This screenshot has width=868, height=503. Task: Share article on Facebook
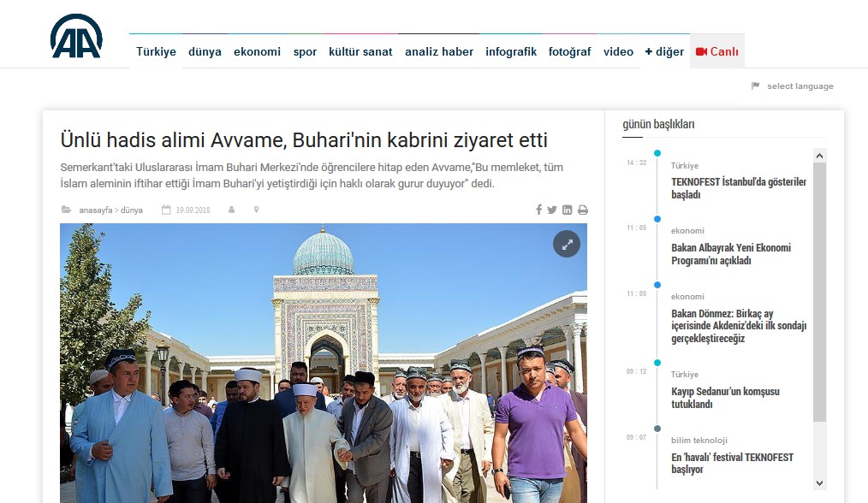(539, 210)
